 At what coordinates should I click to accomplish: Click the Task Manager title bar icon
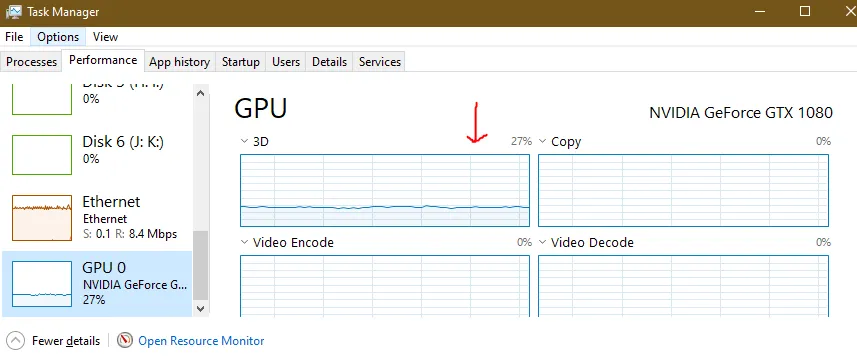[x=13, y=11]
